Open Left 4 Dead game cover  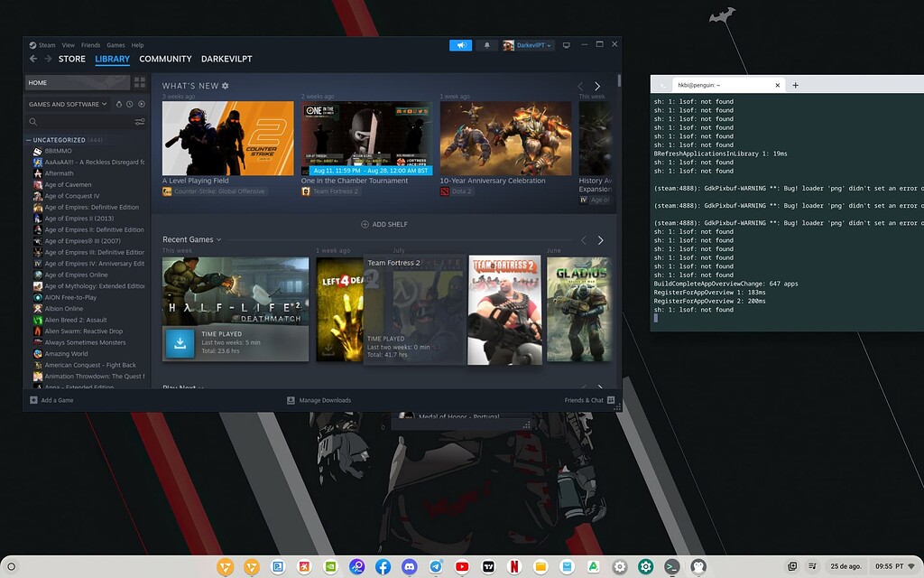click(339, 309)
